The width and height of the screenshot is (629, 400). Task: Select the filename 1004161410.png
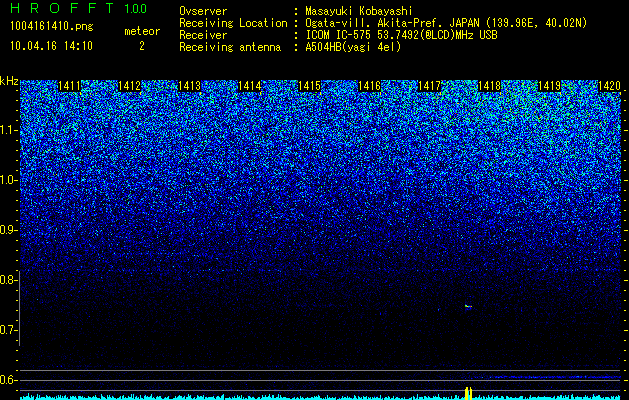pos(52,26)
